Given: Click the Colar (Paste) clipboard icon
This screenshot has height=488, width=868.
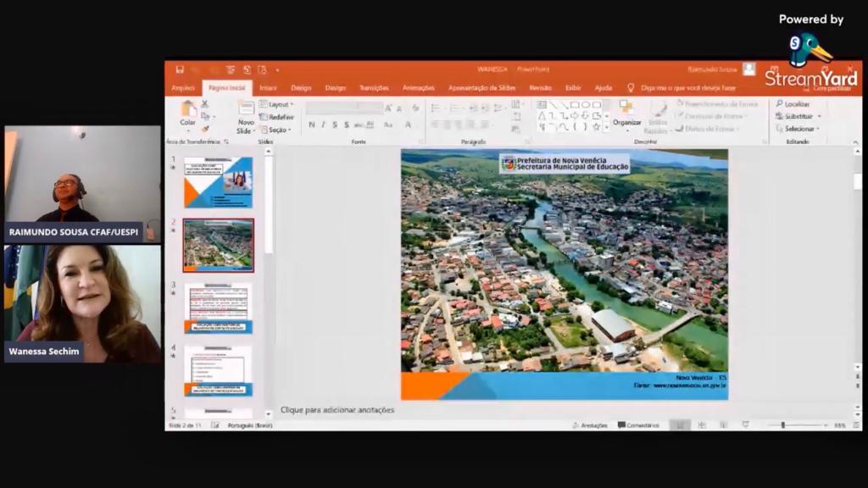Looking at the screenshot, I should coord(187,109).
